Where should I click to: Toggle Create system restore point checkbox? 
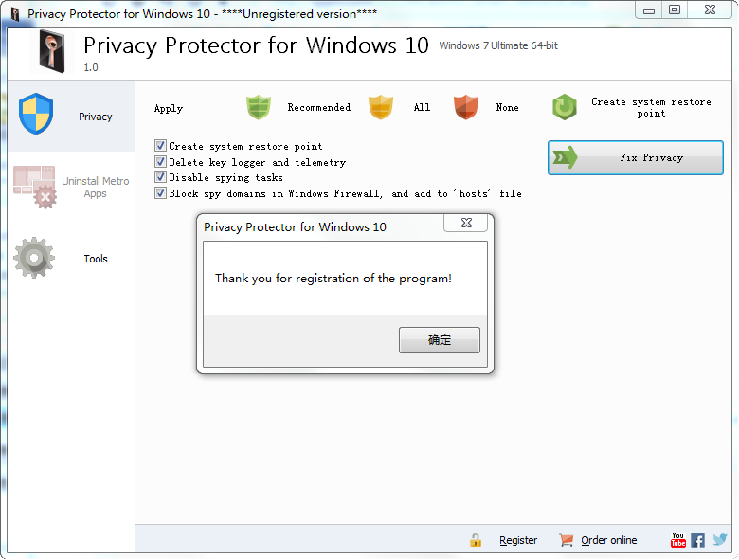point(161,146)
